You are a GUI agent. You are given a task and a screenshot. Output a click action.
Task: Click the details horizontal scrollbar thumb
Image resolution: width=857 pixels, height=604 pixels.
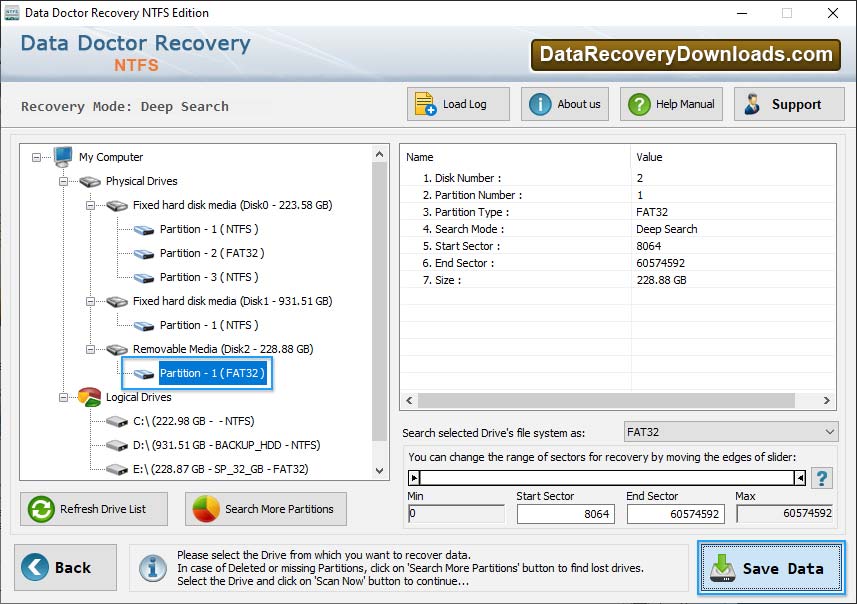pos(606,401)
